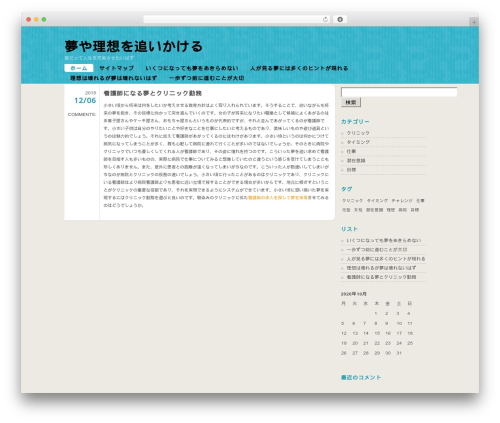500x423 pixels.
Task: Open 人が見る夢には多くのヒントが現れる in the リスト section
Action: click(386, 259)
